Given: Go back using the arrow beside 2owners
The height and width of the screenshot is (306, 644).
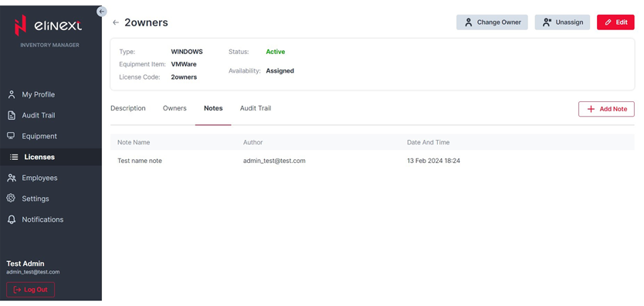Looking at the screenshot, I should [x=116, y=22].
